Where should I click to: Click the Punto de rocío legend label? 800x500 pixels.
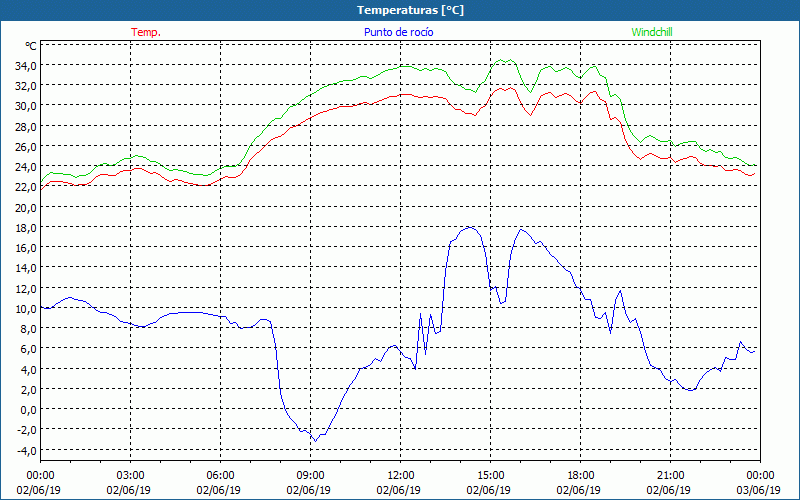tap(398, 32)
